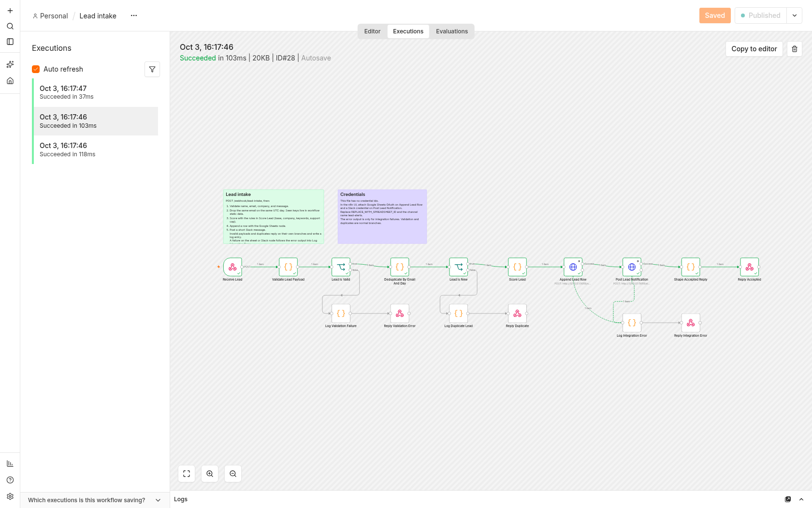Open execution succeeded in 103ms
This screenshot has height=508, width=812.
(x=96, y=121)
